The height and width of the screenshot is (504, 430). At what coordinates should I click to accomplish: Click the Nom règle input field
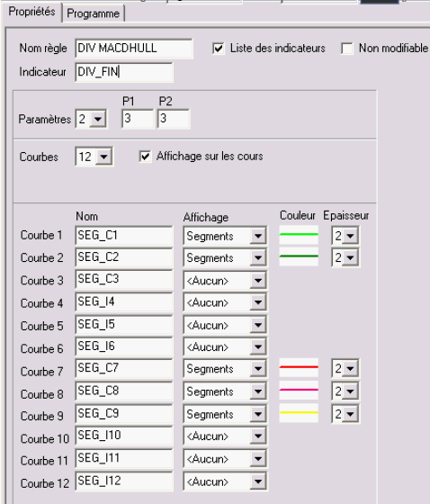pos(134,49)
